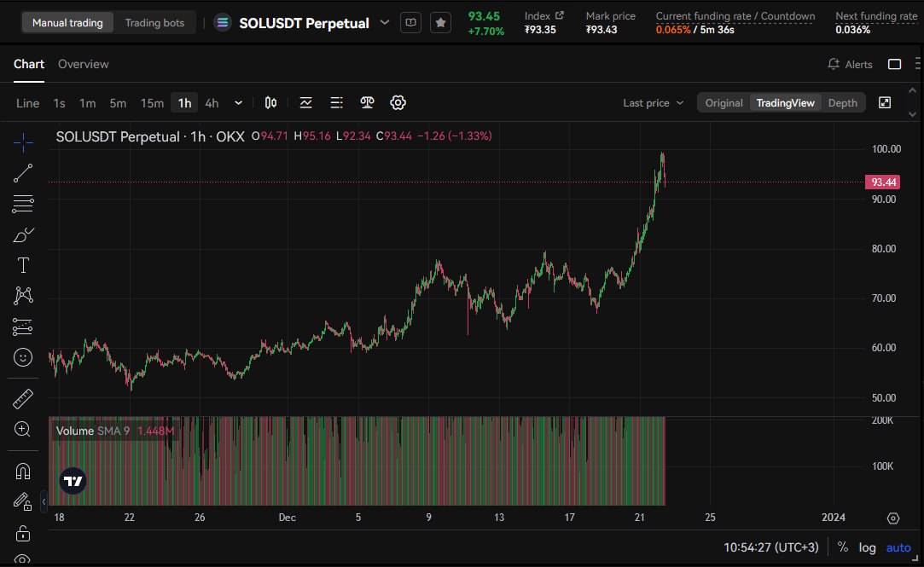Toggle percentage scale mode
Image resolution: width=924 pixels, height=567 pixels.
click(843, 547)
